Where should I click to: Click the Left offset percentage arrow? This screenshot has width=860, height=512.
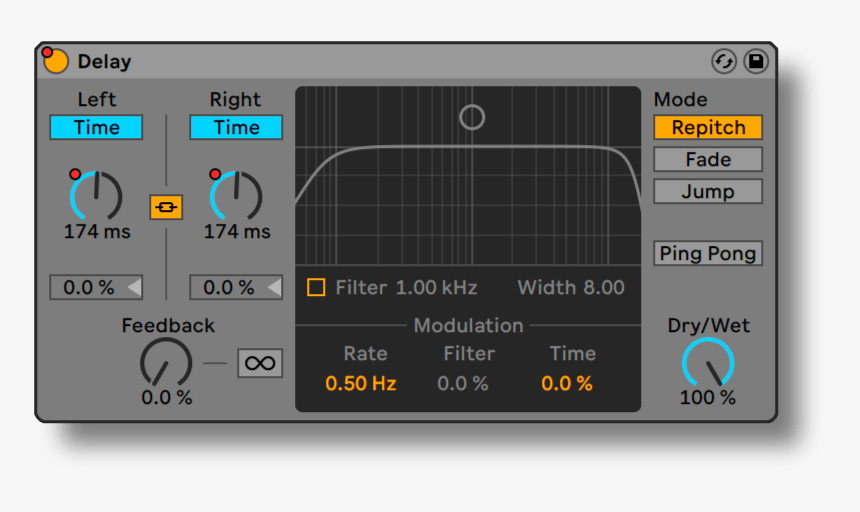coord(133,288)
